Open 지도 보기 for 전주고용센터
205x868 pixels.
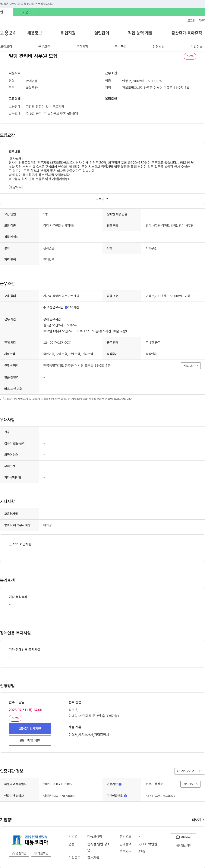click(x=190, y=784)
